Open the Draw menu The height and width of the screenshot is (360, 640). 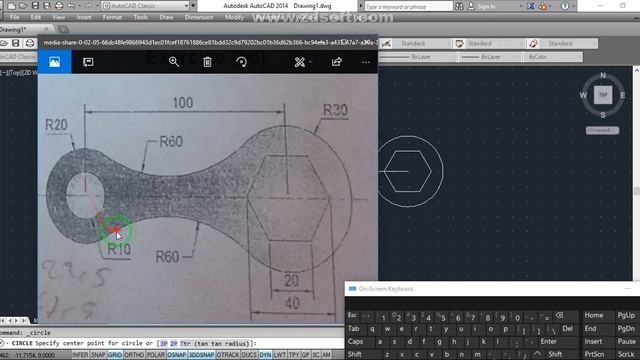click(x=166, y=18)
